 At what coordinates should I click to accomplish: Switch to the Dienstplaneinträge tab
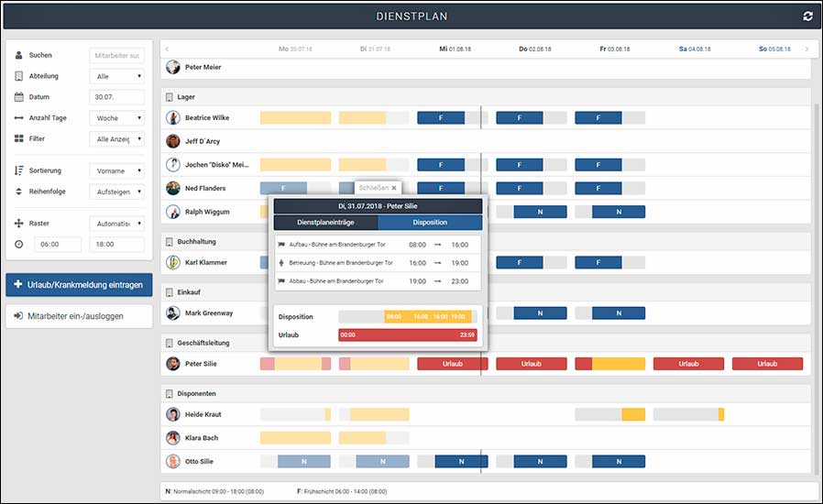tap(325, 222)
